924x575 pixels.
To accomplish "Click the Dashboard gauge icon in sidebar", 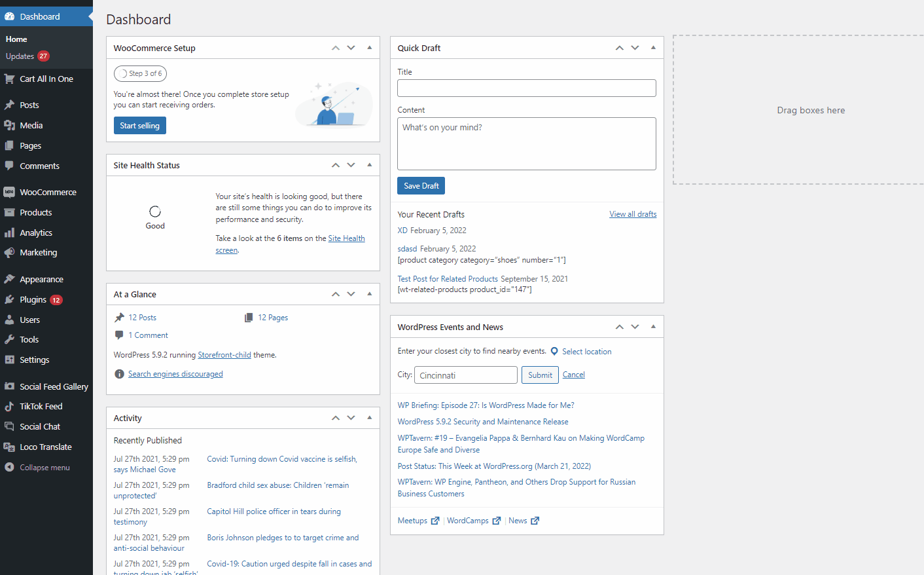I will pos(9,16).
